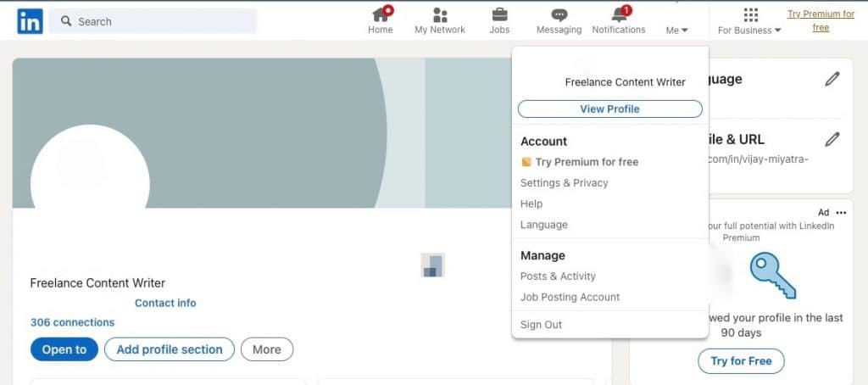Open the More button menu
Image resolution: width=868 pixels, height=385 pixels.
click(267, 349)
